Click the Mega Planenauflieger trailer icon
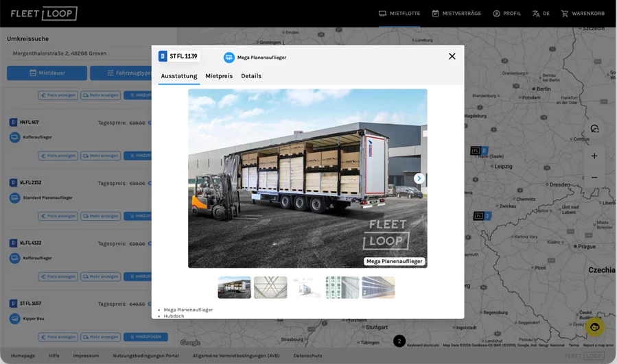This screenshot has height=364, width=617. [229, 58]
